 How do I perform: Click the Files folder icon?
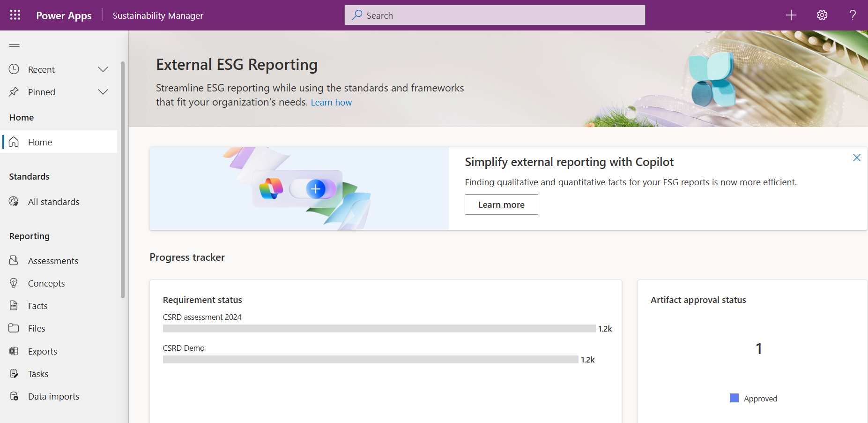pyautogui.click(x=14, y=328)
